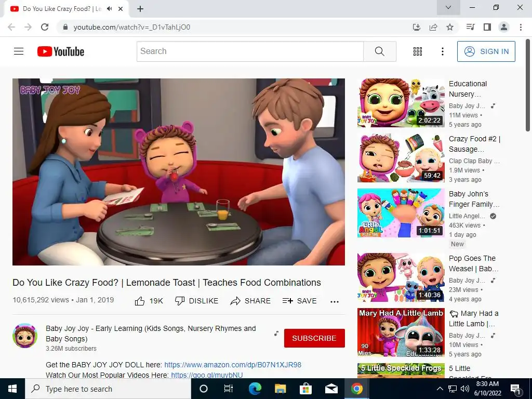Image resolution: width=532 pixels, height=399 pixels.
Task: Open the Chrome profile avatar
Action: (x=504, y=27)
